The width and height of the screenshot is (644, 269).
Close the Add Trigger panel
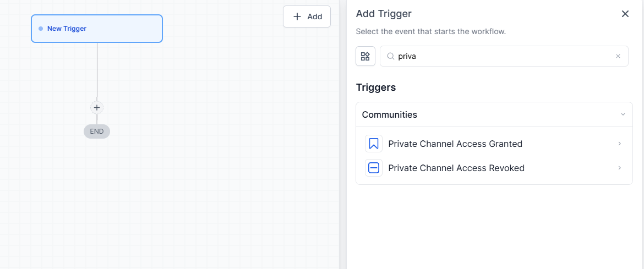click(625, 14)
